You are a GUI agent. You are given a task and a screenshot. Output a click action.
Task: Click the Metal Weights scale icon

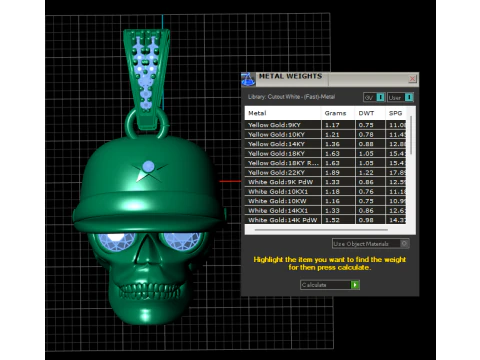coord(248,79)
